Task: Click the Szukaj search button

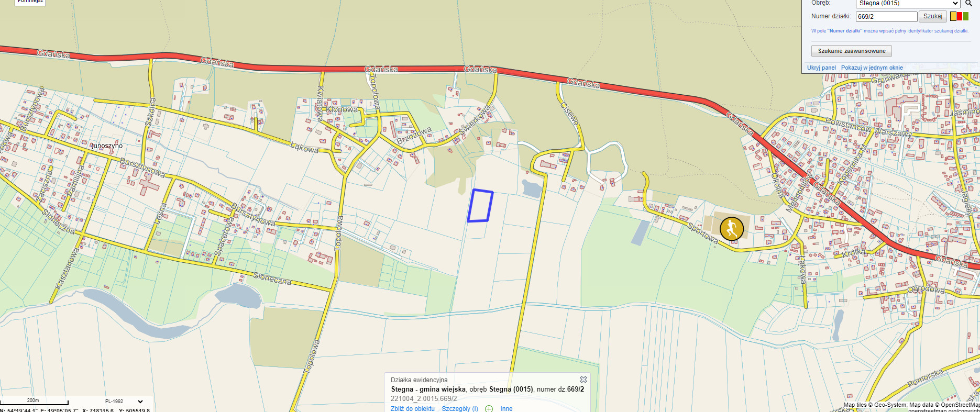Action: [x=932, y=16]
